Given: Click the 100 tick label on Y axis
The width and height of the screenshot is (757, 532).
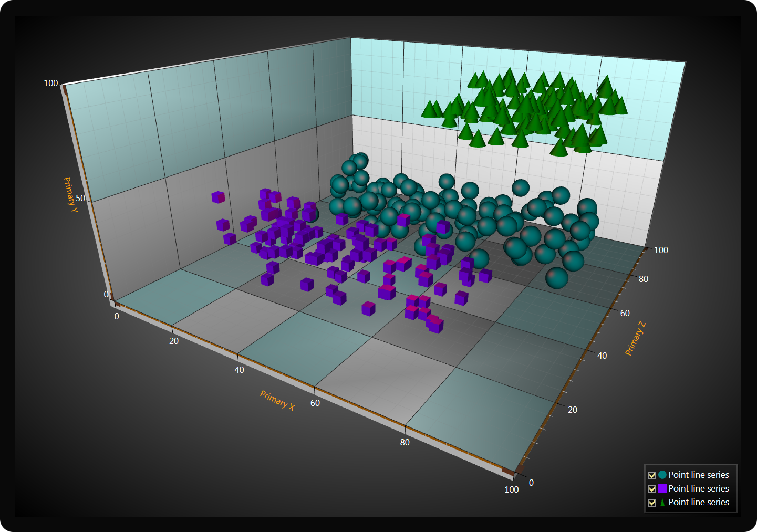Looking at the screenshot, I should tap(51, 83).
